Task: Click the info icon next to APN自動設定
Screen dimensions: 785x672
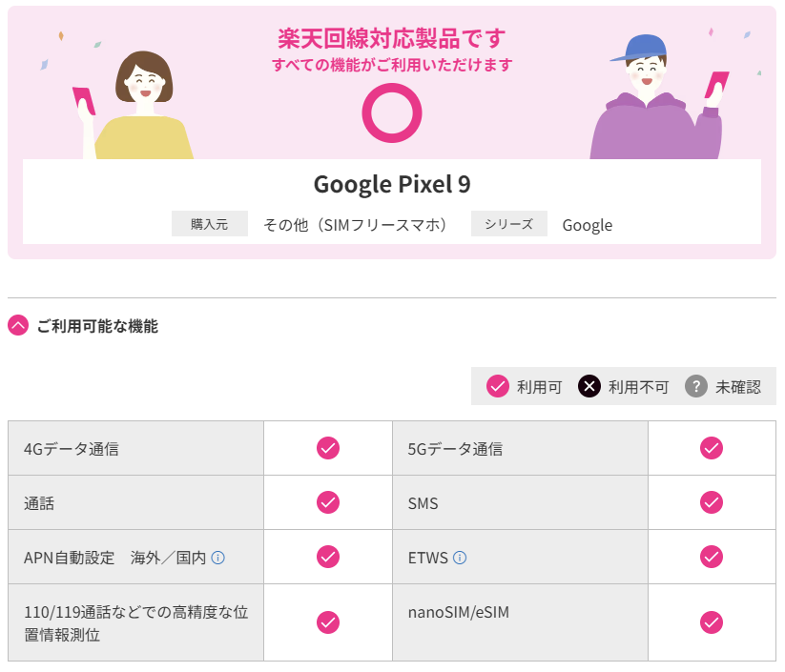Action: pos(217,558)
